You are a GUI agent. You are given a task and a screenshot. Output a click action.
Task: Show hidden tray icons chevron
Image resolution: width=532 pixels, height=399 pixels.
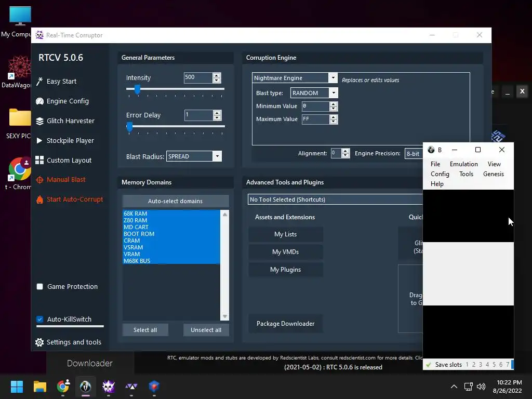pos(454,387)
